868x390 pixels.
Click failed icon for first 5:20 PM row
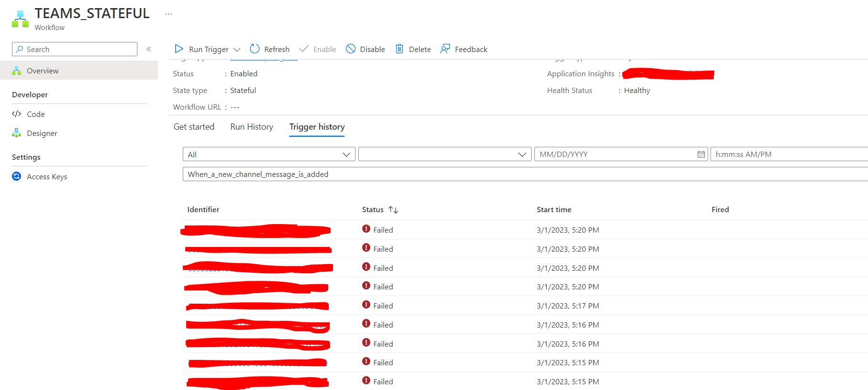(366, 229)
